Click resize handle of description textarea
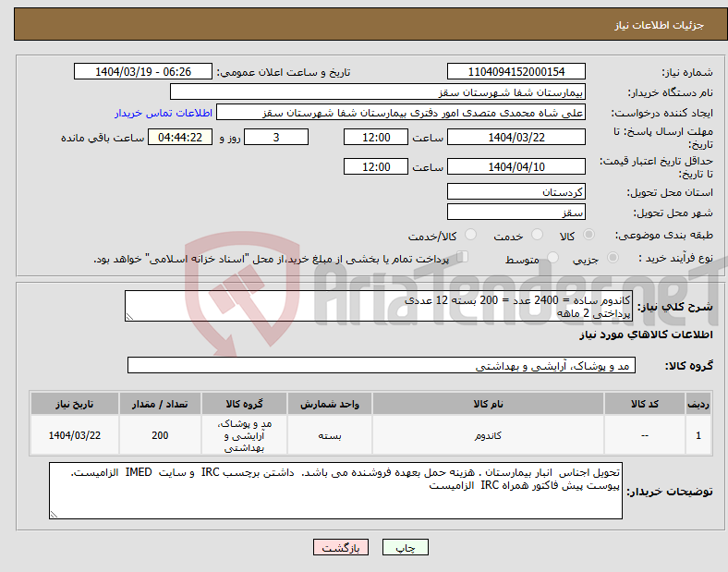 click(x=129, y=317)
